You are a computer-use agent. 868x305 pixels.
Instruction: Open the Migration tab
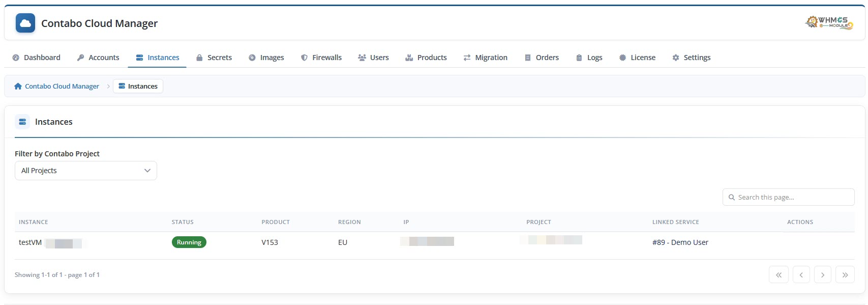point(486,58)
